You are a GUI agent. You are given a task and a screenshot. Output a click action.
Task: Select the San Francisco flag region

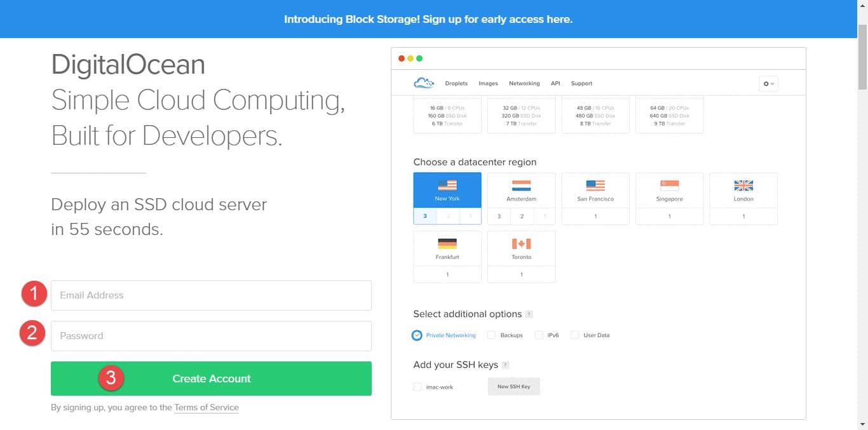[595, 185]
